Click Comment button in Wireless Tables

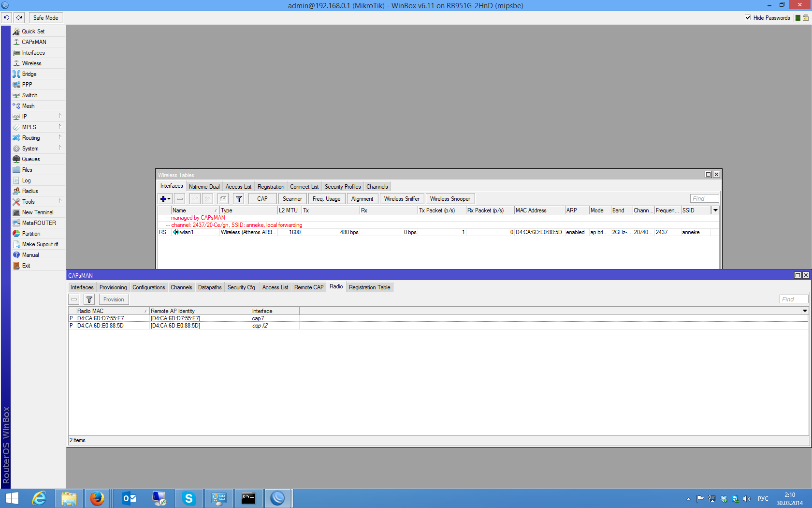pos(223,199)
